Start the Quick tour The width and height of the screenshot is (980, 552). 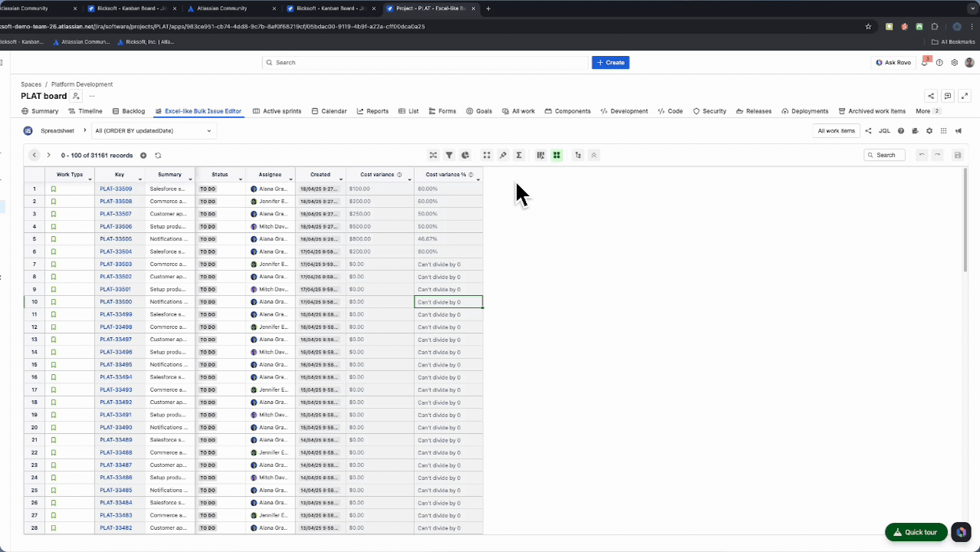pos(916,532)
